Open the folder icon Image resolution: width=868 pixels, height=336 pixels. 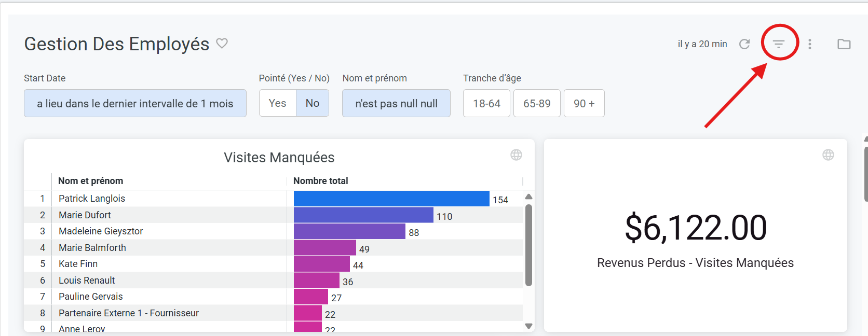point(844,44)
